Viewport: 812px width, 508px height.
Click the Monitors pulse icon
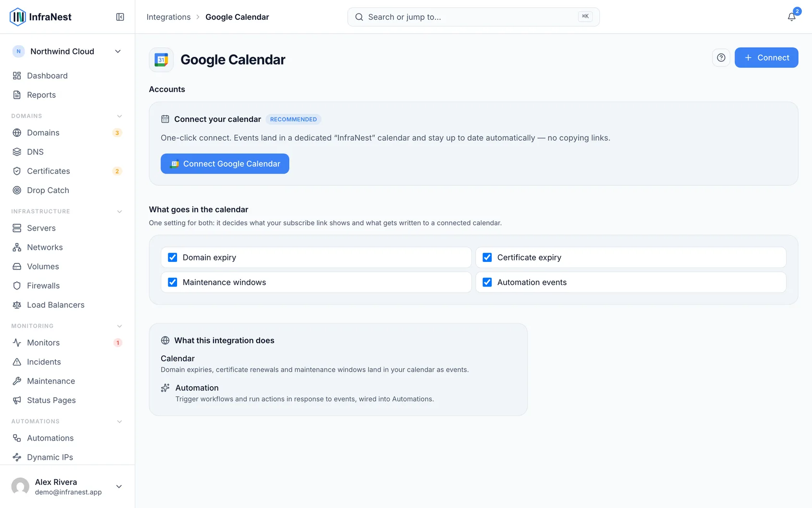pyautogui.click(x=17, y=342)
